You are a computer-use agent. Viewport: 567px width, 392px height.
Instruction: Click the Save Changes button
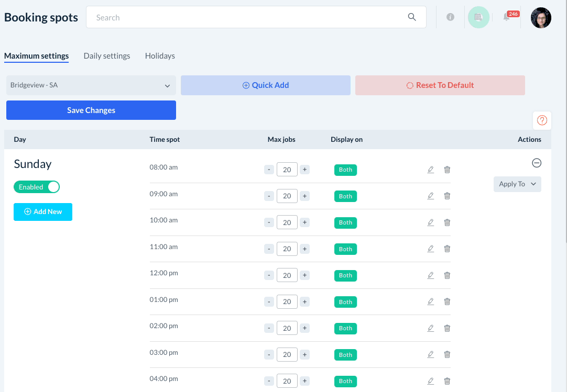(x=91, y=110)
